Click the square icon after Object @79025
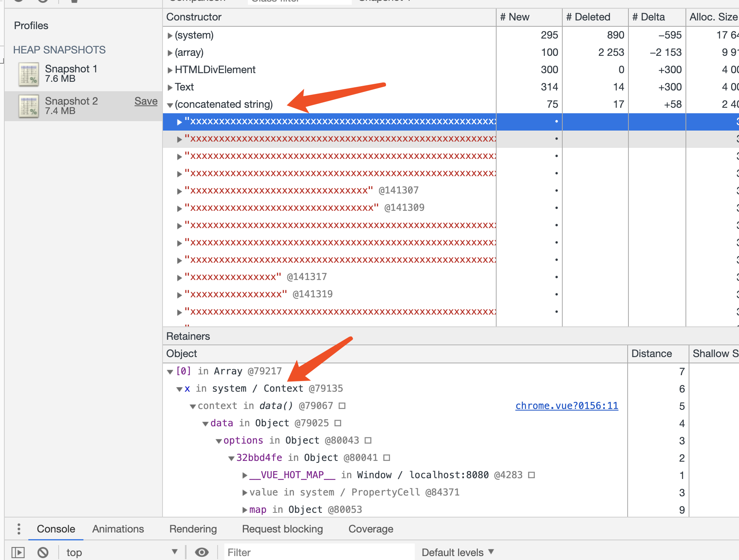 [338, 423]
